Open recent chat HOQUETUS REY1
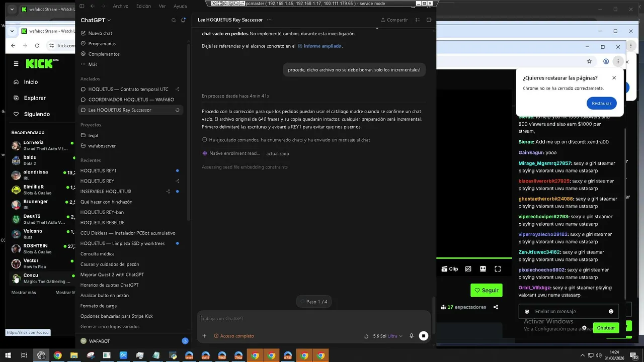This screenshot has height=362, width=644. point(98,170)
